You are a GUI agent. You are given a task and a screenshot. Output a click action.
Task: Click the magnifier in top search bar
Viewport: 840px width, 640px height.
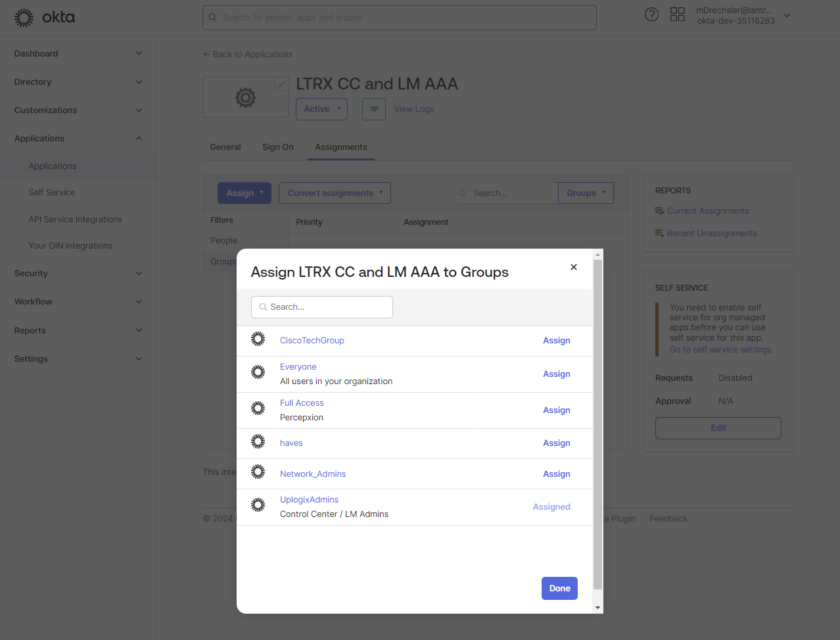click(212, 18)
